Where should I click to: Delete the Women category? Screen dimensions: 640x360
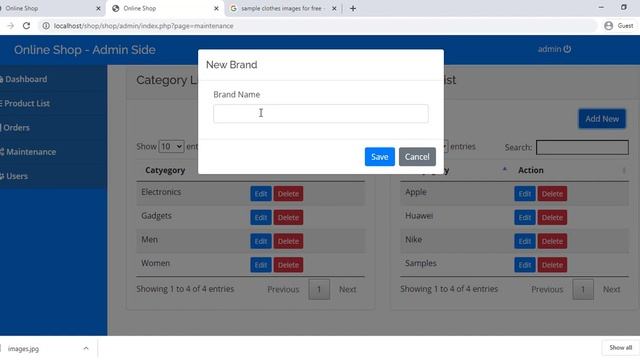coord(288,265)
